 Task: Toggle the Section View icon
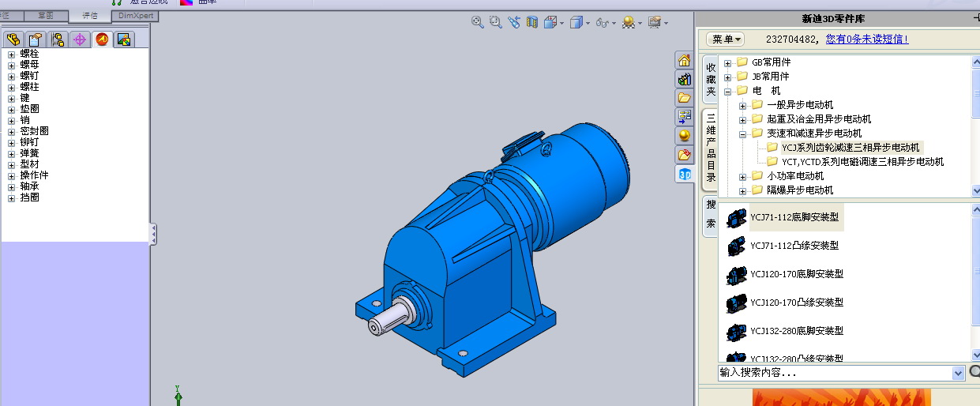click(x=532, y=22)
